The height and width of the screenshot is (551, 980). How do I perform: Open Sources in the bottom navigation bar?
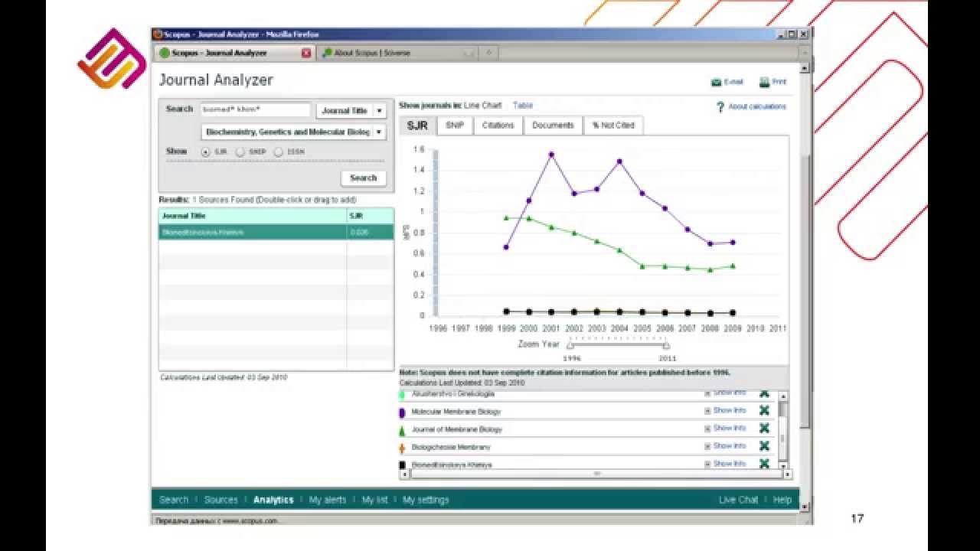(220, 500)
